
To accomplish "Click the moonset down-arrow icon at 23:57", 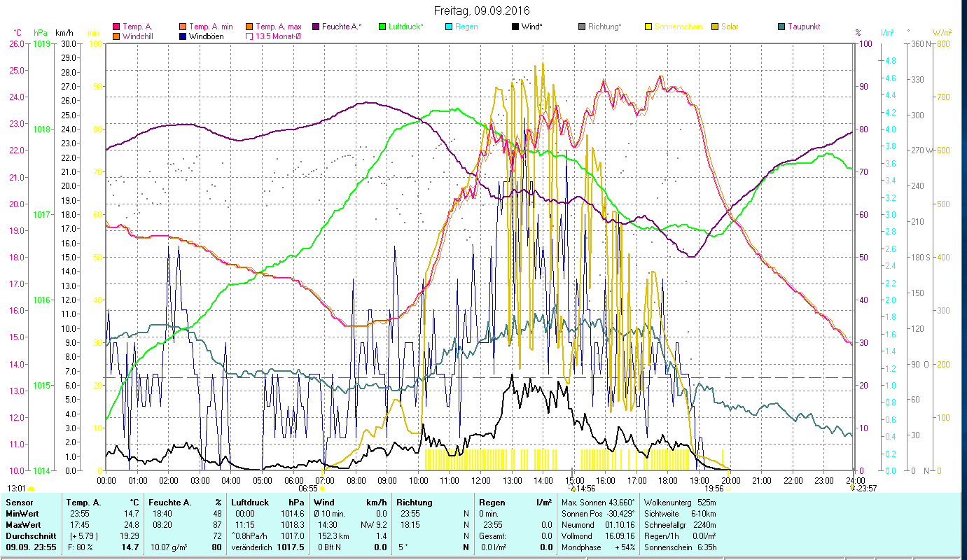I will 852,489.
